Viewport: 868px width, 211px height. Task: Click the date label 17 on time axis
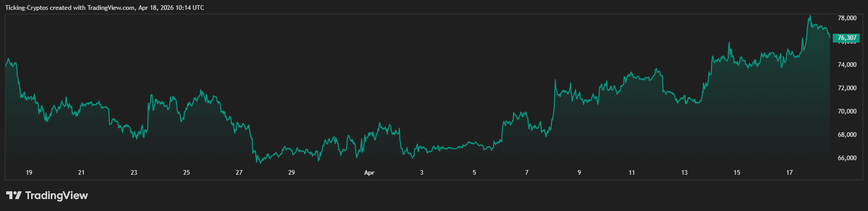(x=790, y=173)
